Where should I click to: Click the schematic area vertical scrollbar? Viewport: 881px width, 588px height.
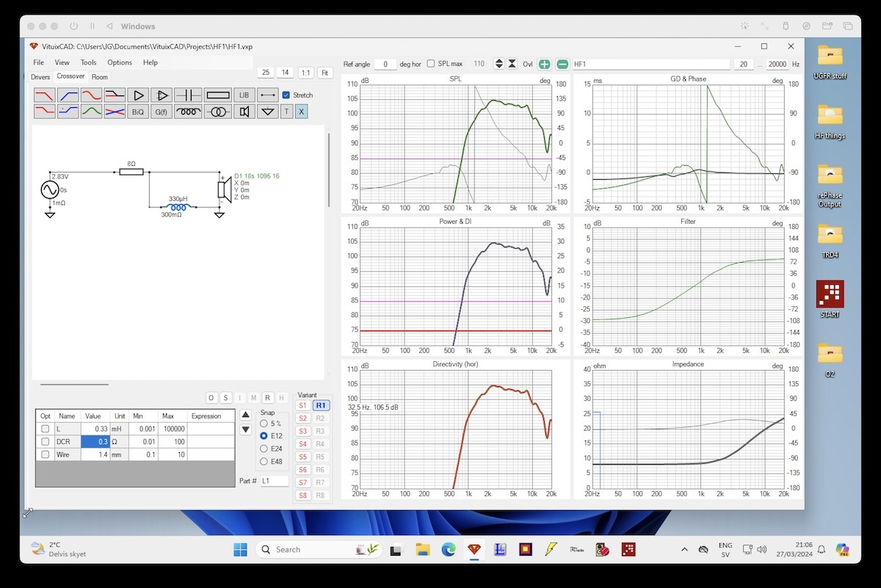point(328,169)
